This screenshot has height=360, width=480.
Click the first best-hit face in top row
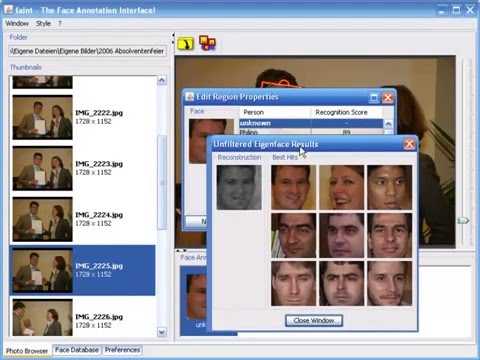pyautogui.click(x=293, y=187)
